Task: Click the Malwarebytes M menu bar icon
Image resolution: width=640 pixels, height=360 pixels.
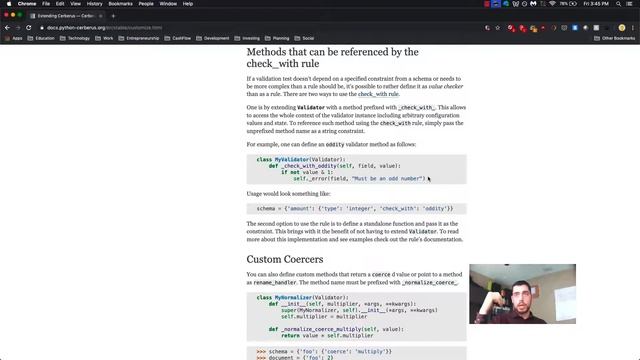Action: pyautogui.click(x=533, y=4)
